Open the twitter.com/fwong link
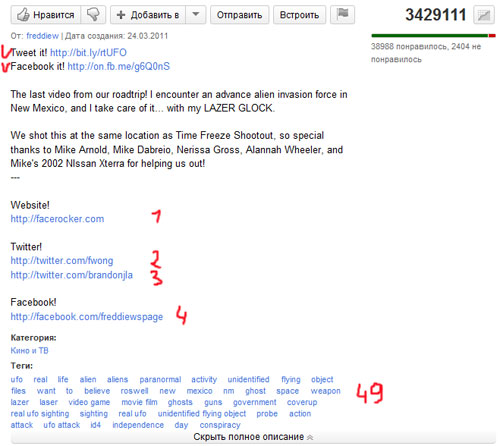 click(x=62, y=260)
